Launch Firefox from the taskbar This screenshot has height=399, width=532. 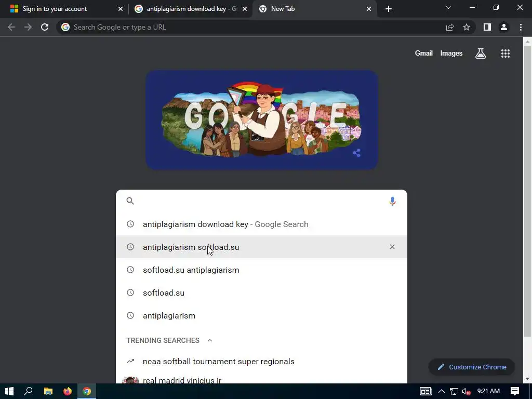pyautogui.click(x=68, y=391)
